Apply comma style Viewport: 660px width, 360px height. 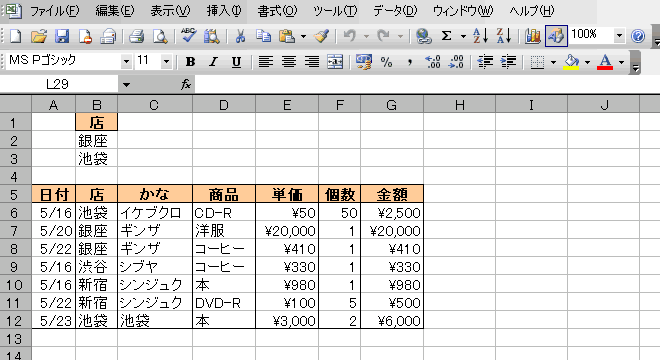point(410,62)
